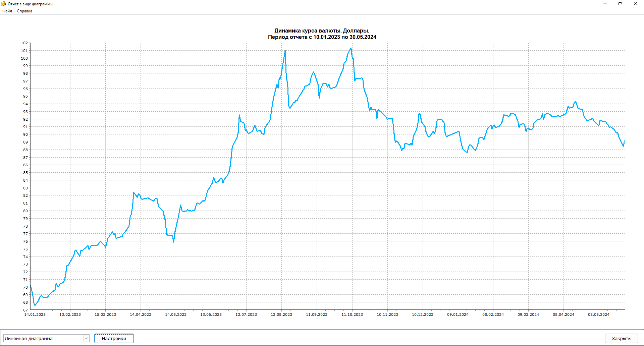Click y-axis value label 90
The height and width of the screenshot is (346, 644).
click(x=25, y=134)
